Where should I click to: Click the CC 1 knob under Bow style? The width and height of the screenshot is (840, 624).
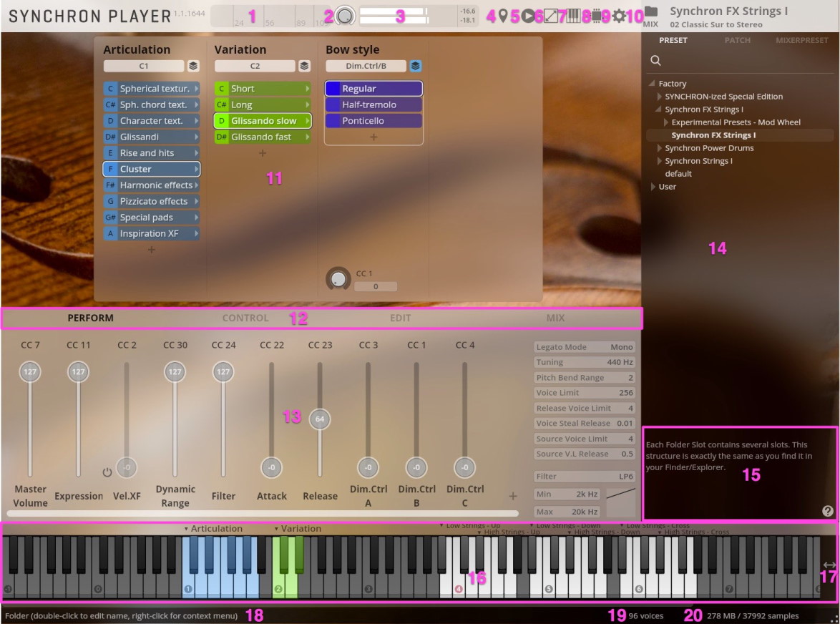[338, 279]
